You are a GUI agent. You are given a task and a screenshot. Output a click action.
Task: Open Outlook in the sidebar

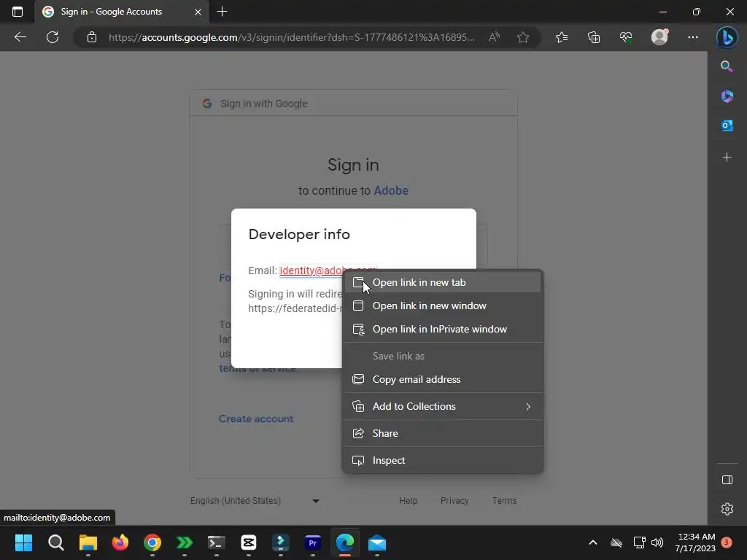727,125
